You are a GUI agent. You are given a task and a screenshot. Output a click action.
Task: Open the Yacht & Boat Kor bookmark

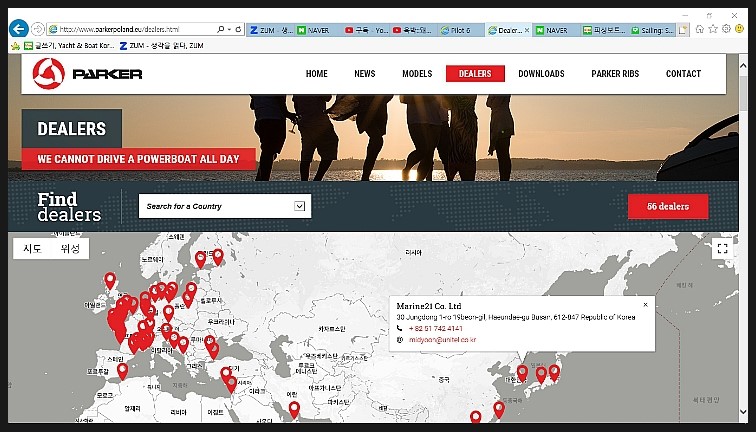coord(69,46)
